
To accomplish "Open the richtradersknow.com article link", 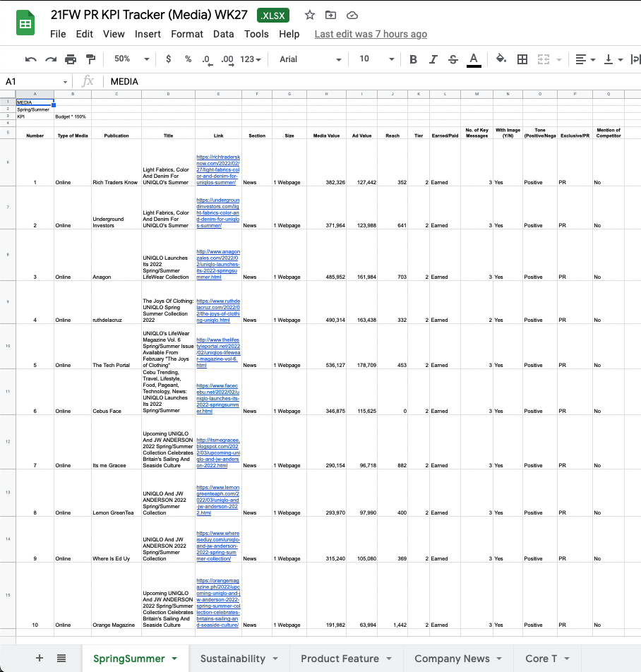I will click(x=218, y=169).
